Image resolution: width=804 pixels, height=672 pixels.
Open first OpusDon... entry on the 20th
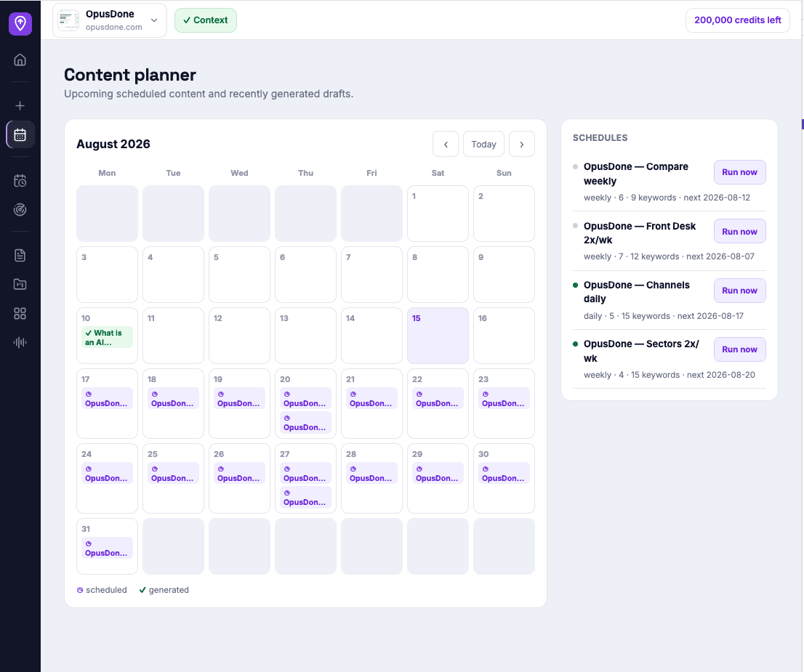(305, 398)
